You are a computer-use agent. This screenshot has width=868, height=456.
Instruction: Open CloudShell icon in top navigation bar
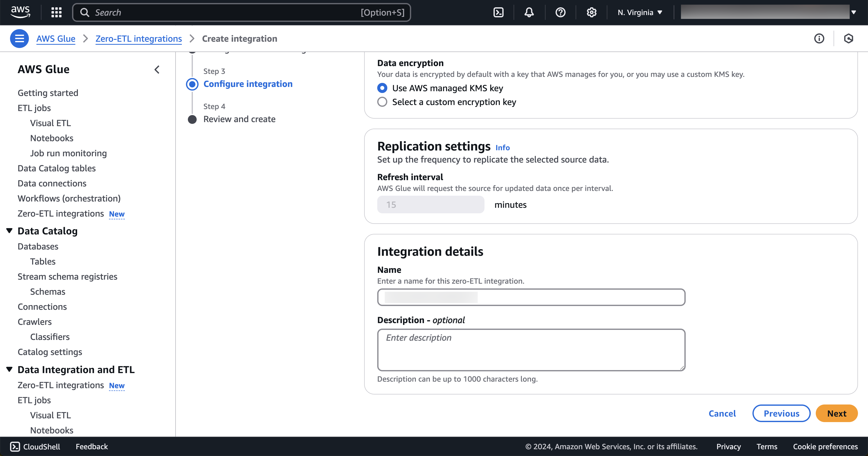[498, 13]
